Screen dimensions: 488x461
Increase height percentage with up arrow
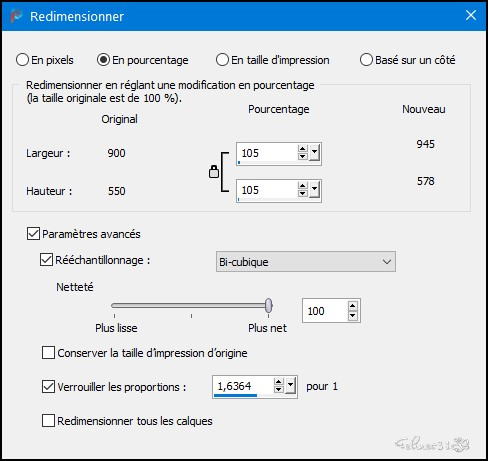coord(302,186)
